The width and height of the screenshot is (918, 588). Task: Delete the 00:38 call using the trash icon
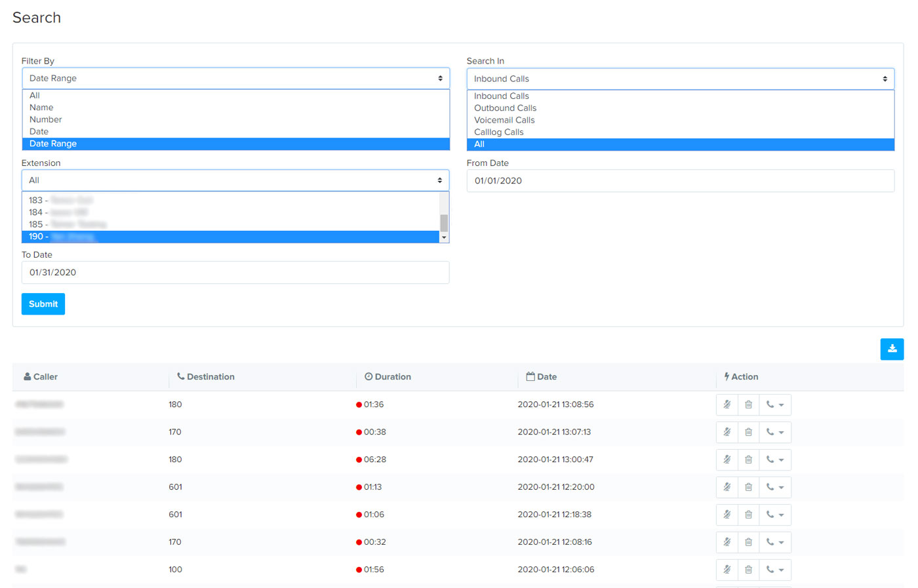(x=748, y=432)
